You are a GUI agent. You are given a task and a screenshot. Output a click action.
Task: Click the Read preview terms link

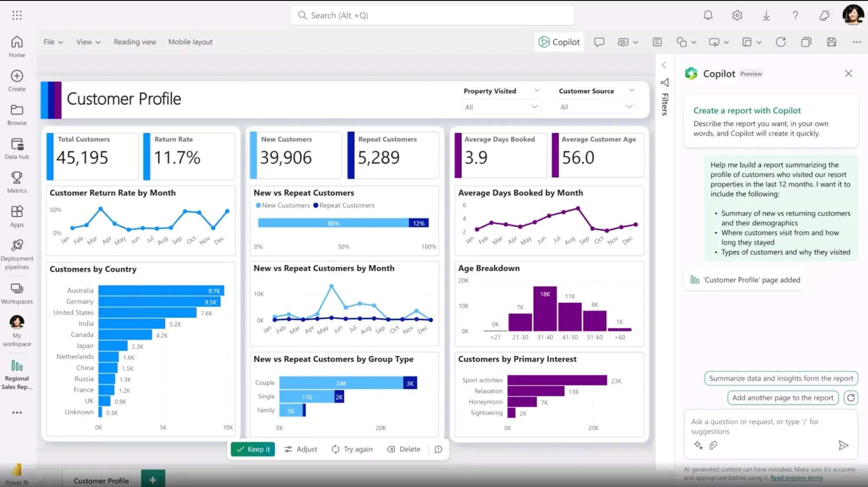[796, 478]
